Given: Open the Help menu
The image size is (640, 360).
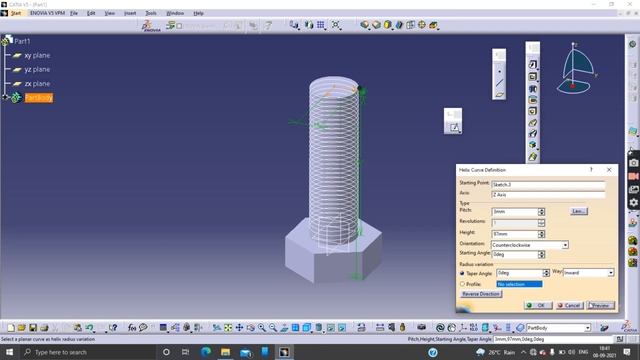Looking at the screenshot, I should [198, 13].
